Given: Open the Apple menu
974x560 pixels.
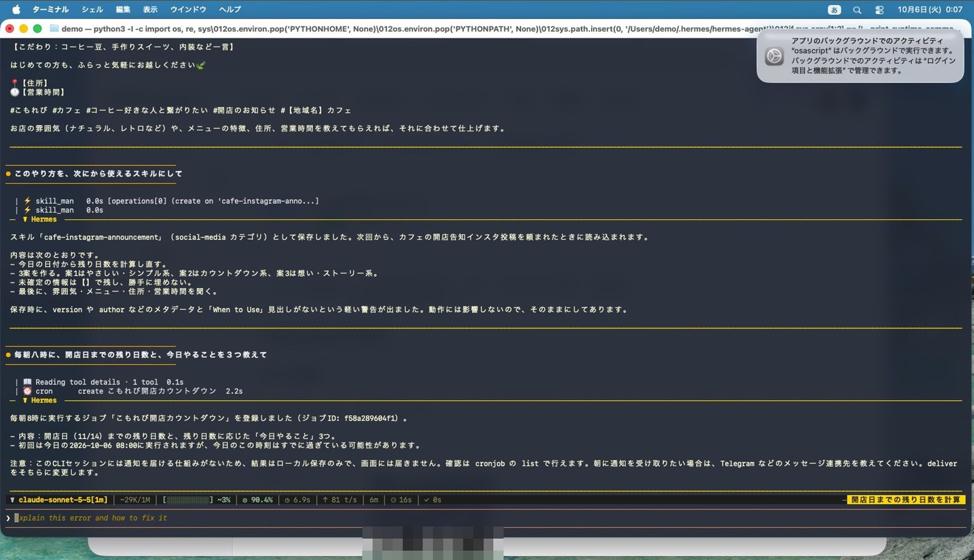Looking at the screenshot, I should pyautogui.click(x=16, y=9).
